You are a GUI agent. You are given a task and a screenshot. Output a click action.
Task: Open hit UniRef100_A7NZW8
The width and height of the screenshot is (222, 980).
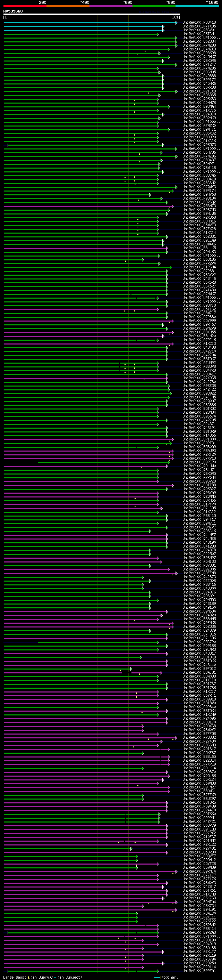click(199, 45)
